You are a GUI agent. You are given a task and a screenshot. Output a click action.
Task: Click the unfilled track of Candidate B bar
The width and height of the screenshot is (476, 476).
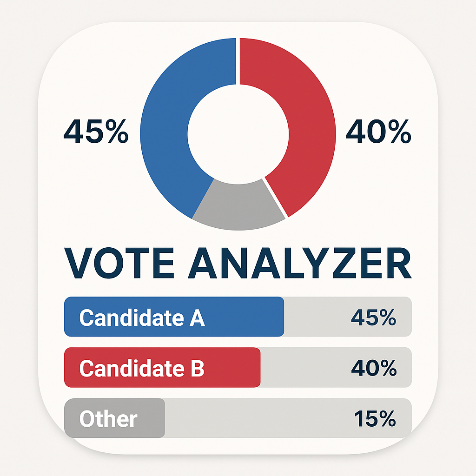[302, 368]
